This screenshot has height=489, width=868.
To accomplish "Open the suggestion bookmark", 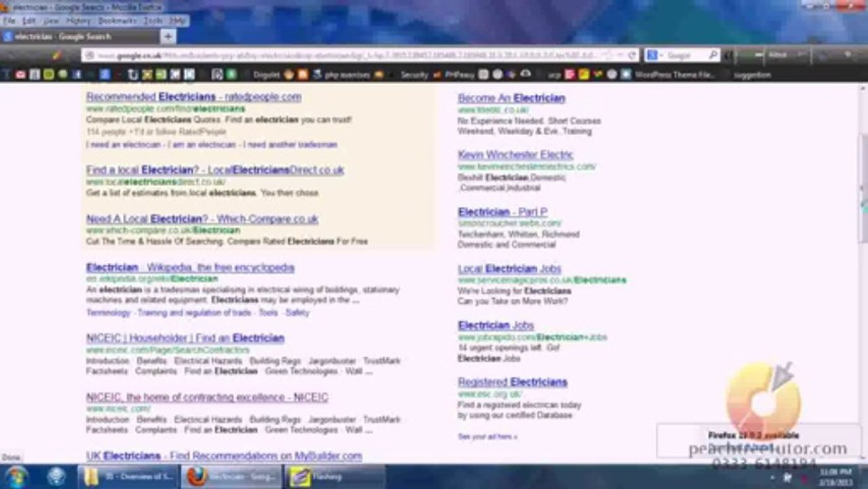I will [751, 75].
